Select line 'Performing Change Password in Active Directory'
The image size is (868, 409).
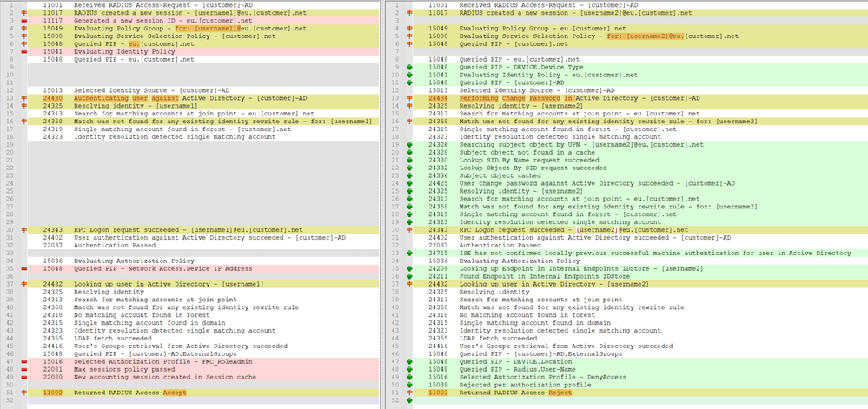pos(640,98)
